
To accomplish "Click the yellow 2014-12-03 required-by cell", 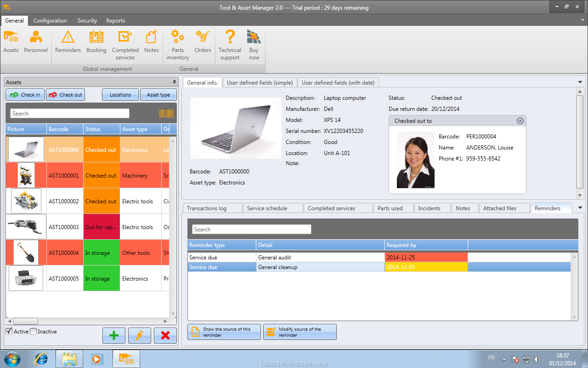I will point(426,267).
